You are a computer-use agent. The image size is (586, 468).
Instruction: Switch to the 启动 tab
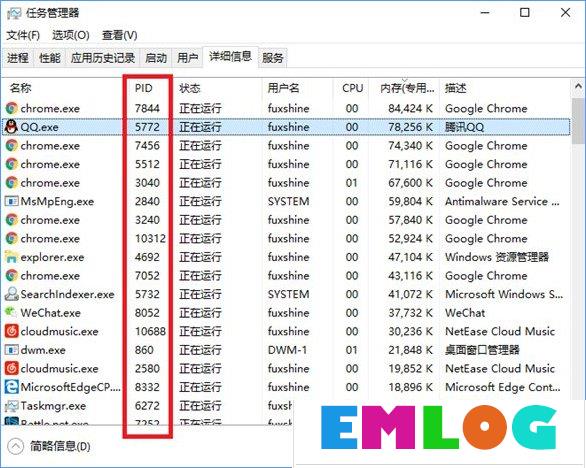(156, 58)
